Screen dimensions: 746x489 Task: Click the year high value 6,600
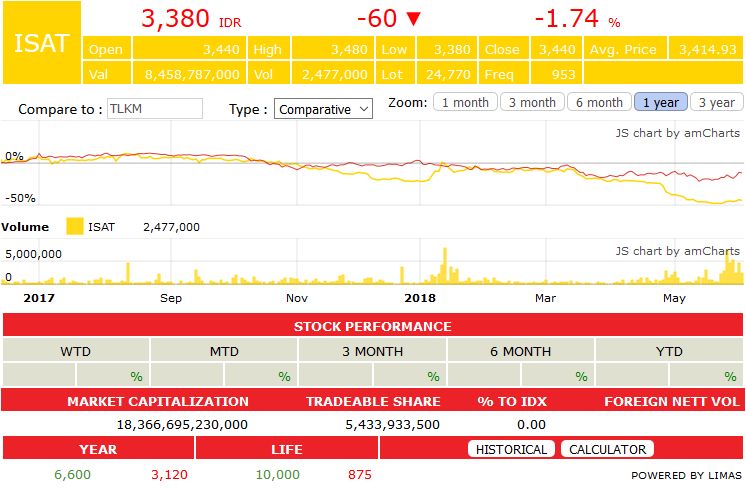coord(72,474)
